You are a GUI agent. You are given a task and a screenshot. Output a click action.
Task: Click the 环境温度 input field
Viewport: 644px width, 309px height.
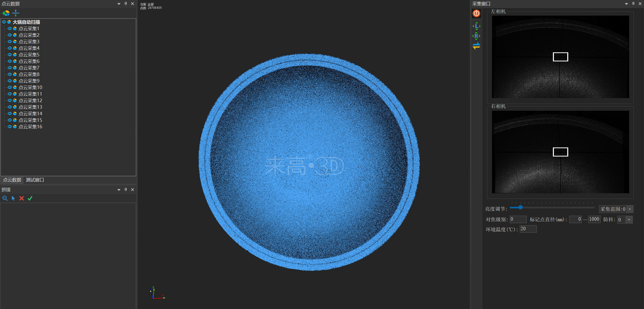[528, 229]
